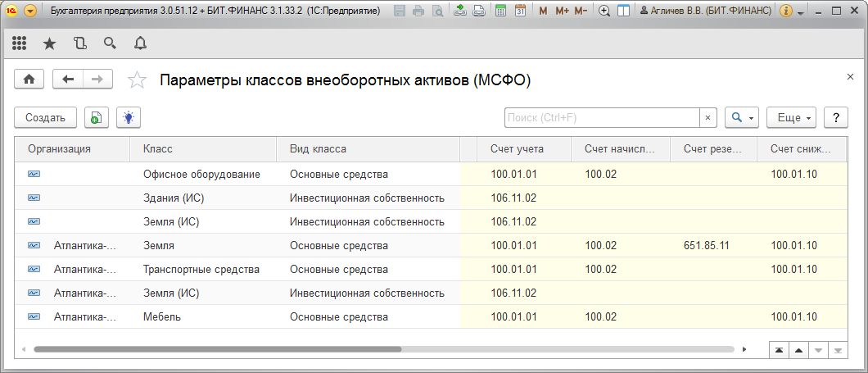Open help with the question mark button
The width and height of the screenshot is (868, 373).
point(835,118)
